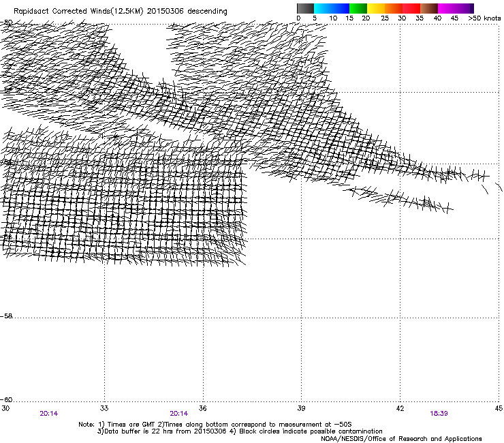Select the yellow 20-25 knots color segment
This screenshot has width=504, height=443.
pyautogui.click(x=376, y=8)
